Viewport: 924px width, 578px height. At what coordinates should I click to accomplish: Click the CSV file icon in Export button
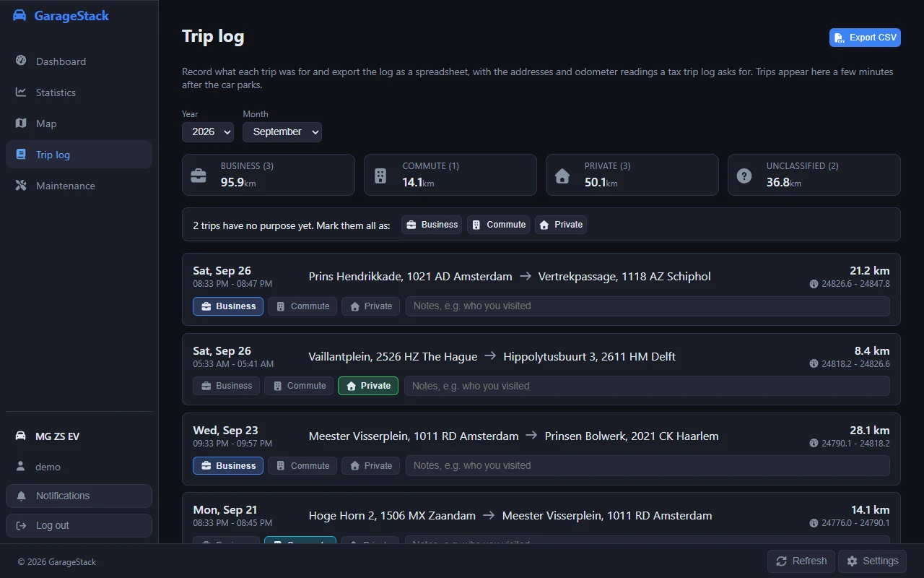[840, 38]
